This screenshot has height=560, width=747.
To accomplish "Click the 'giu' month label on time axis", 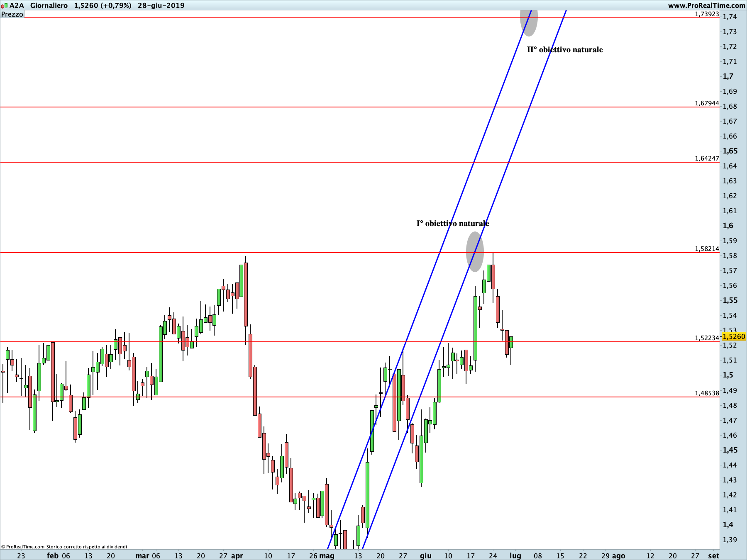I will point(426,556).
